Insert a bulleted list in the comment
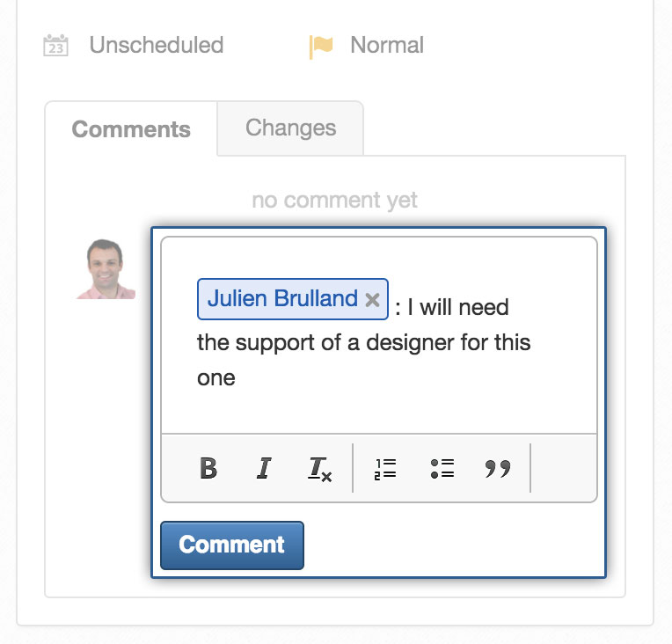The image size is (672, 644). [x=442, y=468]
